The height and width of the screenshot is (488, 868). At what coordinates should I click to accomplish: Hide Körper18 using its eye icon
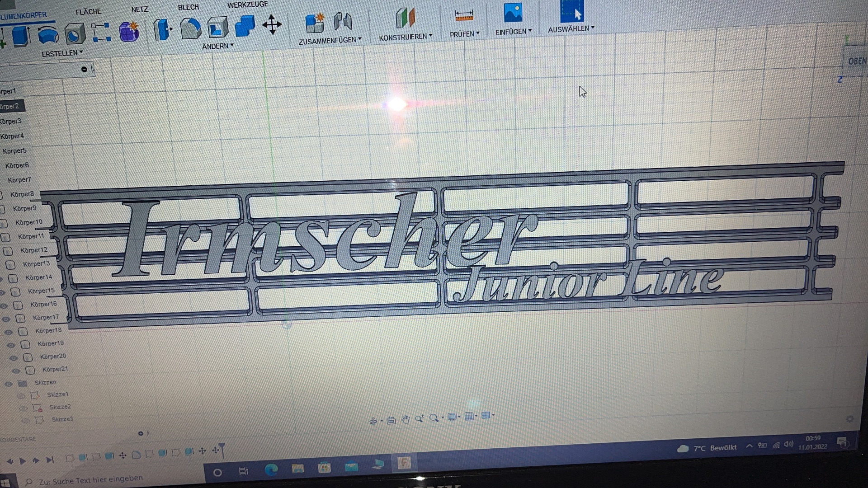click(x=9, y=332)
